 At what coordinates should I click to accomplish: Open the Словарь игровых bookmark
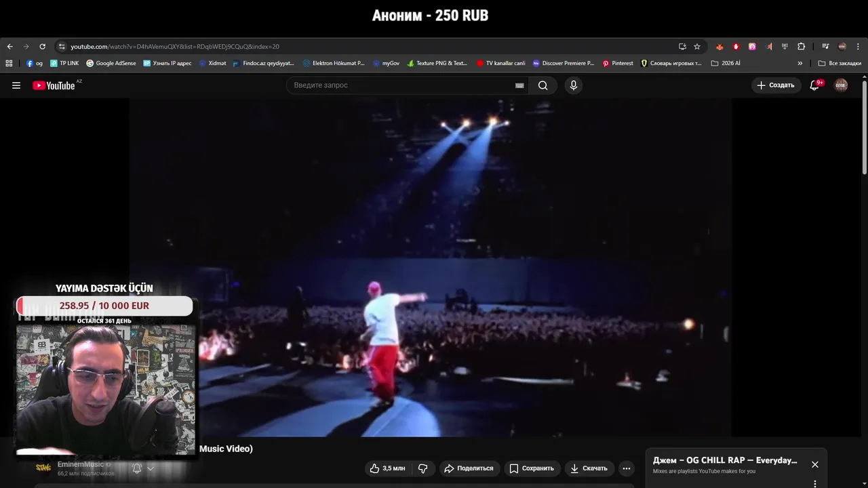pyautogui.click(x=671, y=63)
